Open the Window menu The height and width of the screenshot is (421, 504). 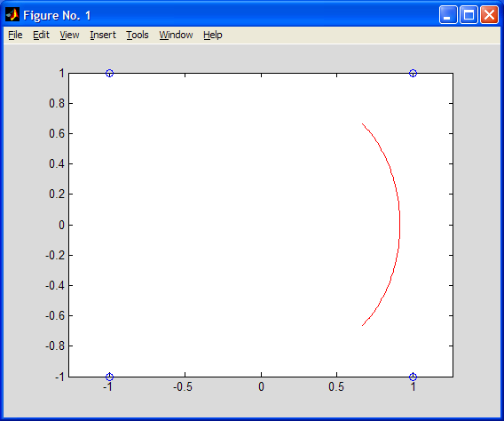point(176,35)
